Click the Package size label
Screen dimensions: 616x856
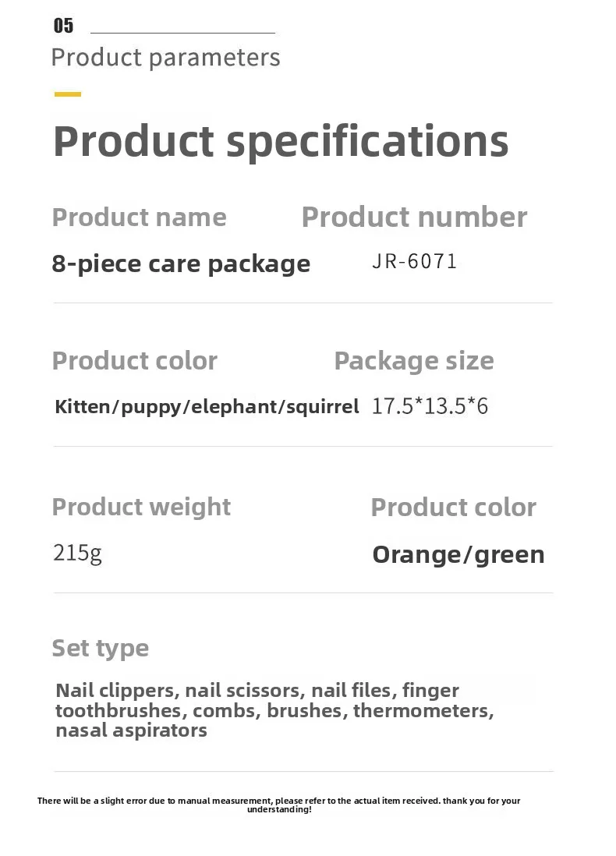[x=414, y=361]
